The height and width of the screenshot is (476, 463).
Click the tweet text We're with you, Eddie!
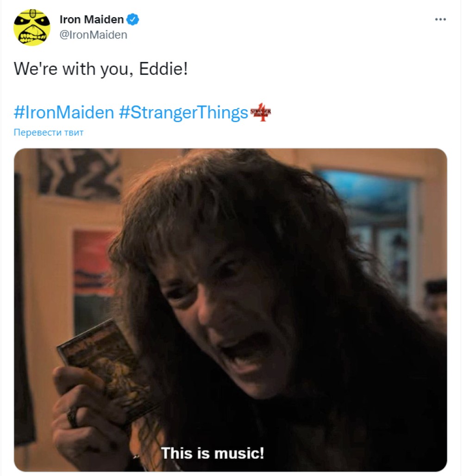click(x=101, y=68)
